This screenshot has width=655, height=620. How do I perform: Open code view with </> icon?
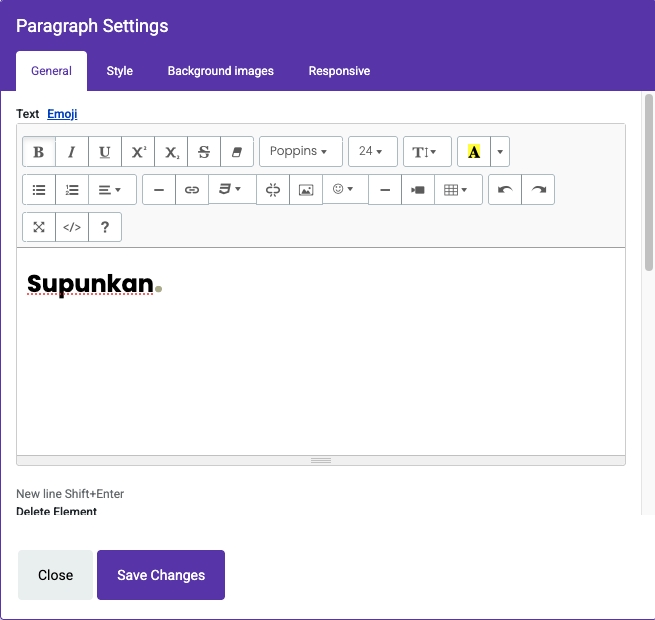click(72, 227)
